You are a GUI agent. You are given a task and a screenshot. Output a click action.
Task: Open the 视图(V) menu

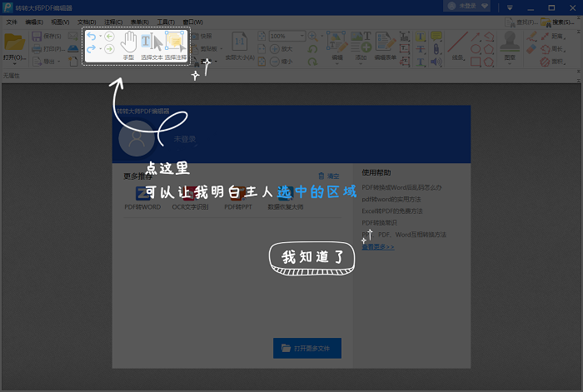point(60,22)
